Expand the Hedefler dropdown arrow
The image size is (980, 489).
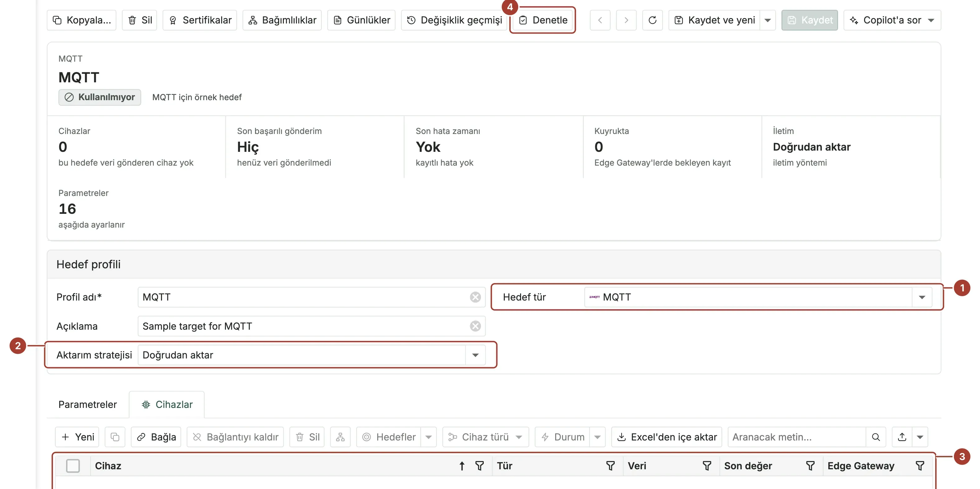coord(428,437)
